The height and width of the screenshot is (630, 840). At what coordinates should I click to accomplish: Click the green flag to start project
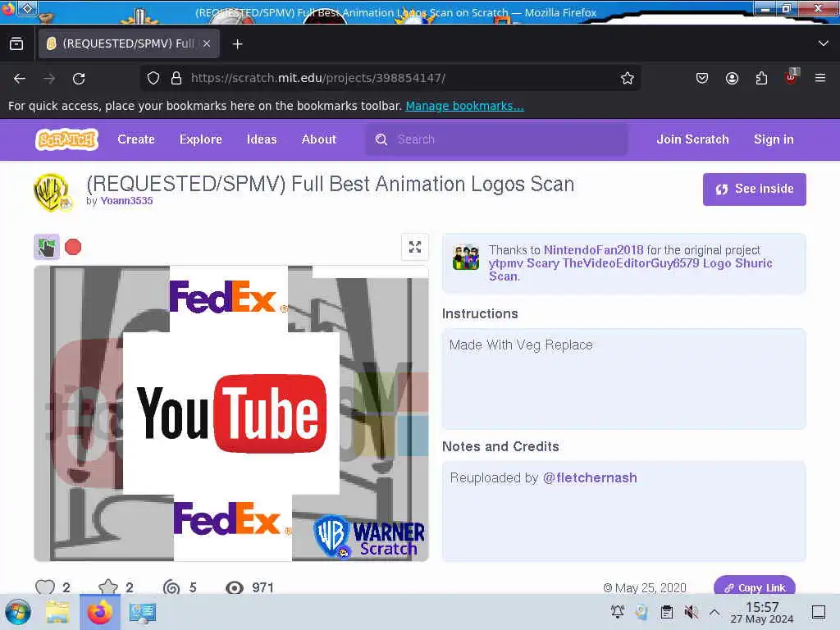pyautogui.click(x=47, y=247)
